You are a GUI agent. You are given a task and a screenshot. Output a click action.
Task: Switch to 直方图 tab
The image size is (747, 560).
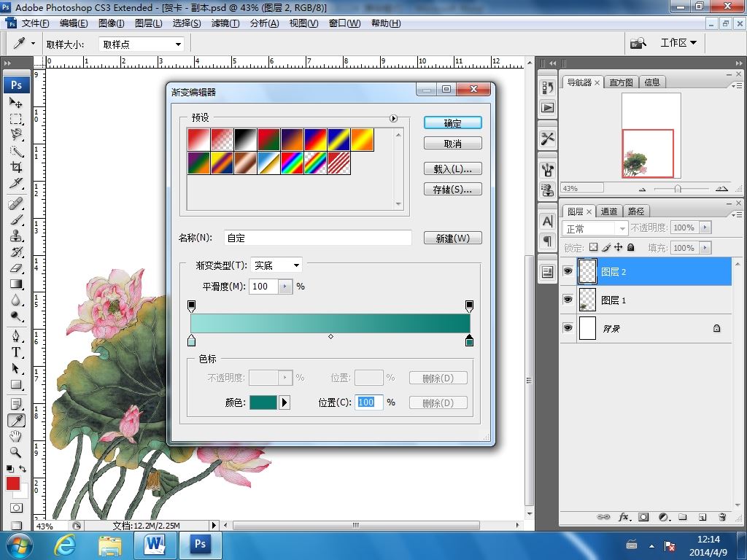[622, 82]
